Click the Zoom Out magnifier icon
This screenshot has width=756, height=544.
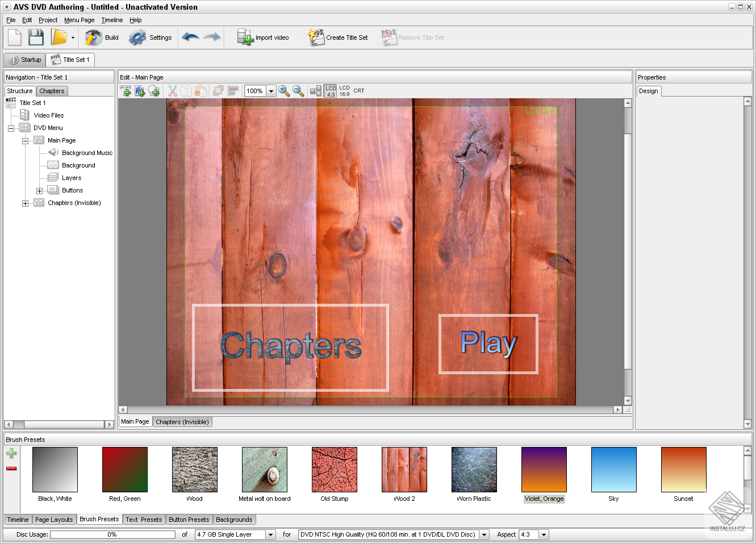(298, 91)
